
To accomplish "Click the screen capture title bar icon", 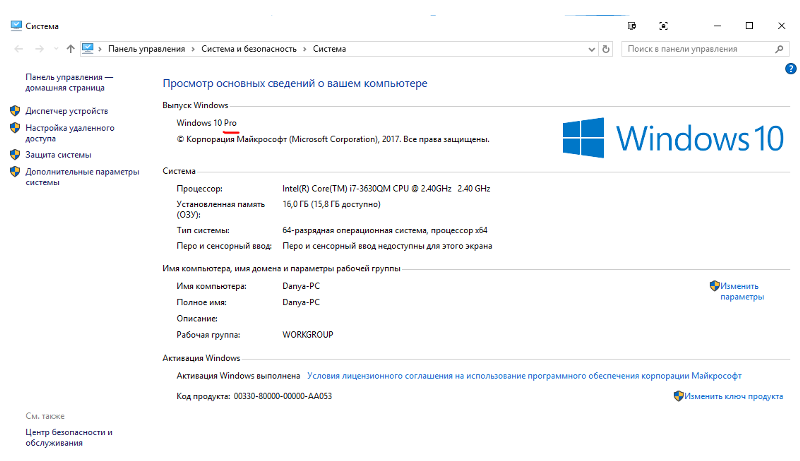I will (663, 26).
